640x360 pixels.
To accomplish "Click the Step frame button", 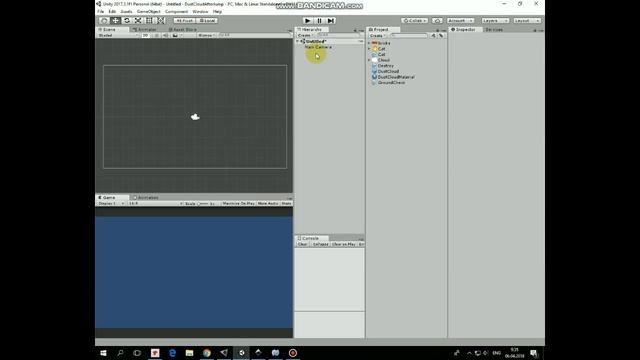I will (331, 20).
